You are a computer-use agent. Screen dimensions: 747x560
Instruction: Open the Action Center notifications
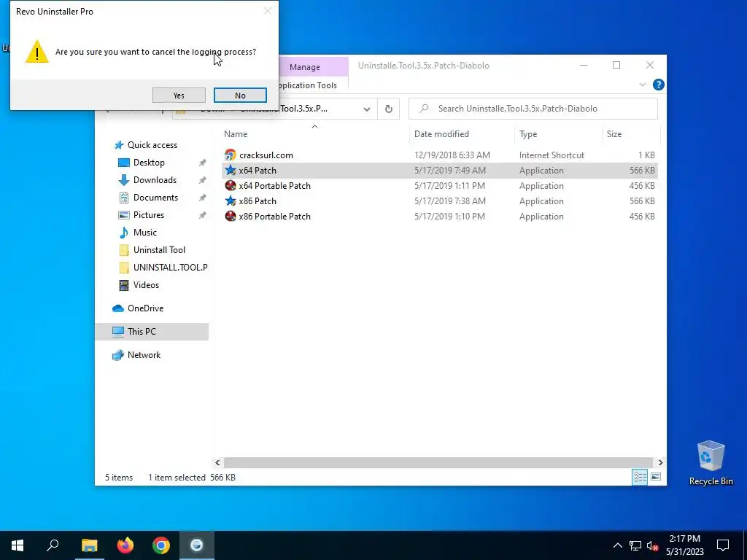click(x=723, y=545)
